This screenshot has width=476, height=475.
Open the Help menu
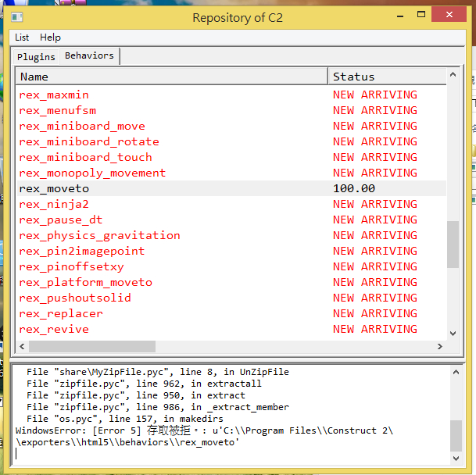point(50,37)
